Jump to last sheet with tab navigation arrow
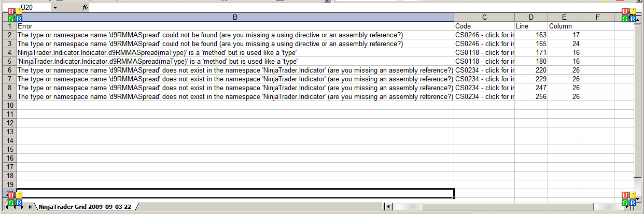 pyautogui.click(x=31, y=207)
